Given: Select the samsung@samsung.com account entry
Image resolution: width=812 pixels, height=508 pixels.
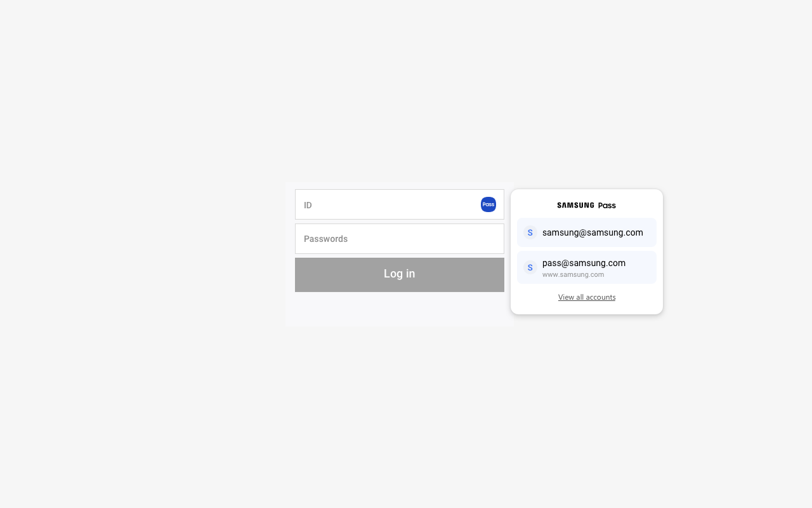Looking at the screenshot, I should tap(587, 232).
